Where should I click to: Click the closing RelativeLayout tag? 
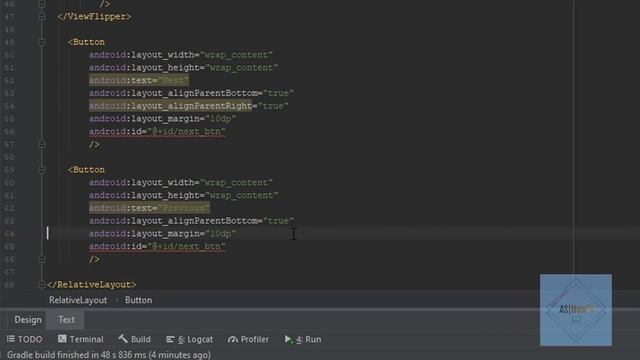click(92, 284)
